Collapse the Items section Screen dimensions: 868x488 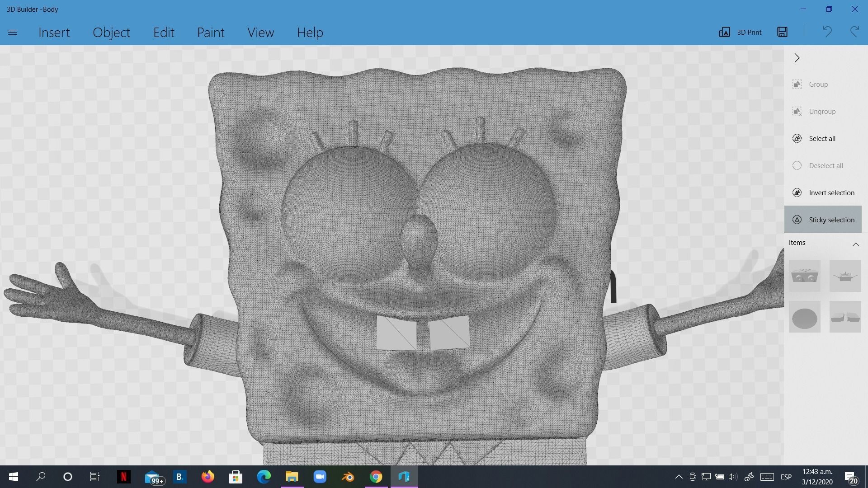(x=855, y=244)
